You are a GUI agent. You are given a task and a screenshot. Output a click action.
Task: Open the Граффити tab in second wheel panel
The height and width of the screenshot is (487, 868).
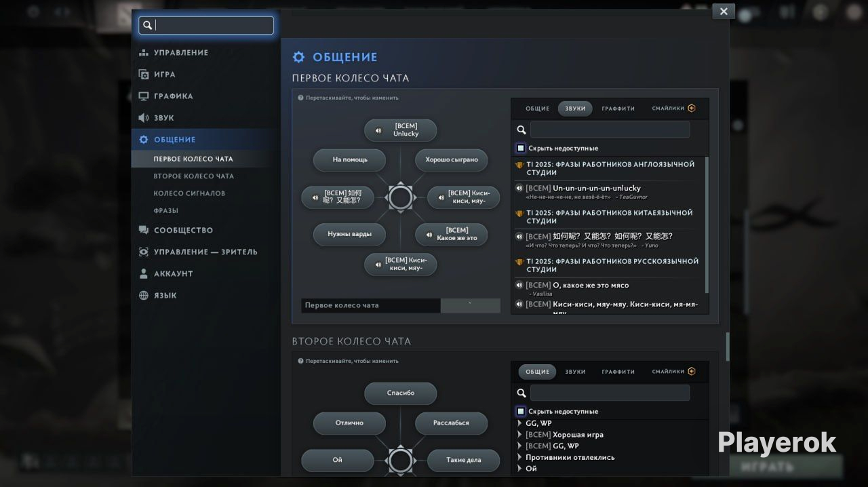618,372
